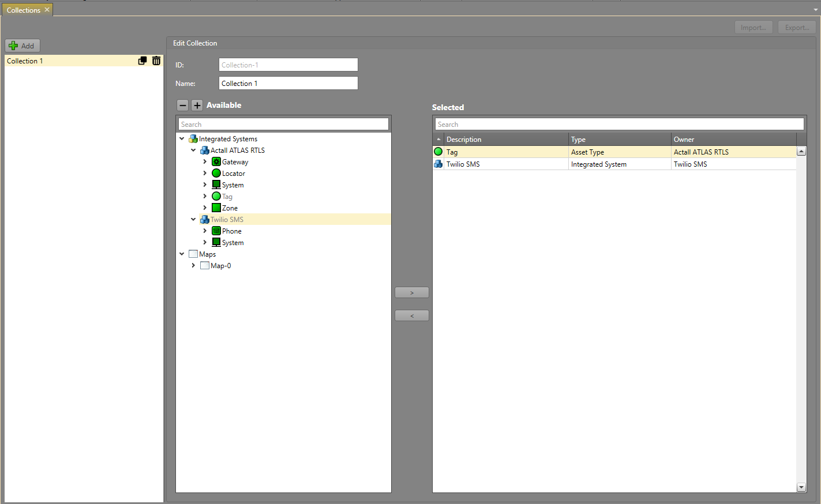Image resolution: width=821 pixels, height=504 pixels.
Task: Select the Gateway icon in the tree
Action: (x=216, y=162)
